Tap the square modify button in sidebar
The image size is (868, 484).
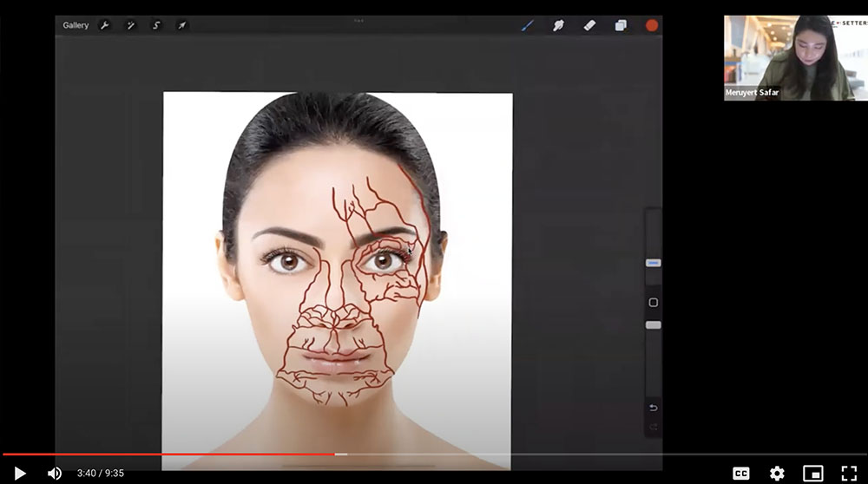tap(654, 303)
